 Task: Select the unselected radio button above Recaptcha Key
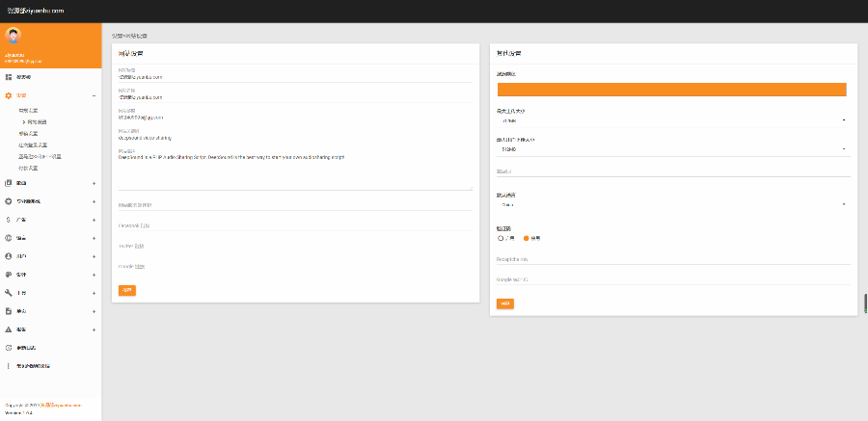click(x=501, y=237)
